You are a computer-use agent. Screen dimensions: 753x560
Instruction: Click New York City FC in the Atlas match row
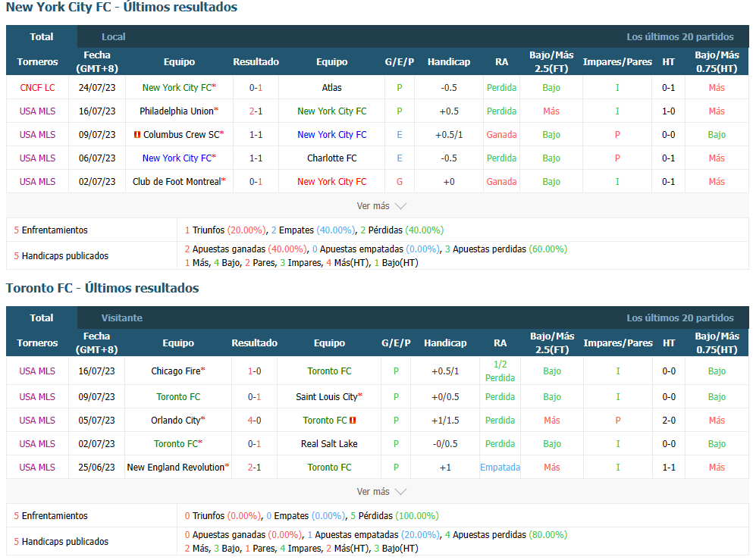pyautogui.click(x=177, y=88)
